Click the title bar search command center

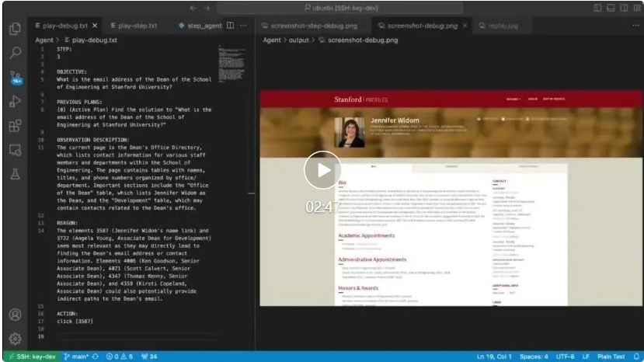(322, 8)
